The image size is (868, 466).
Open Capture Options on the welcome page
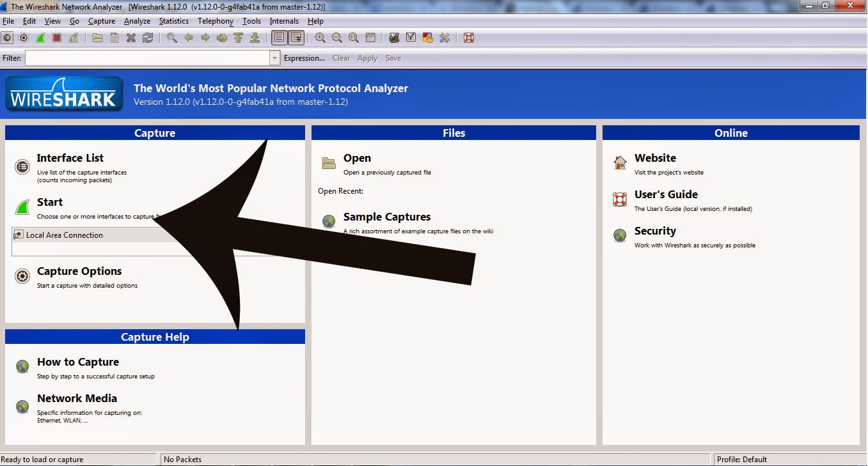click(79, 271)
